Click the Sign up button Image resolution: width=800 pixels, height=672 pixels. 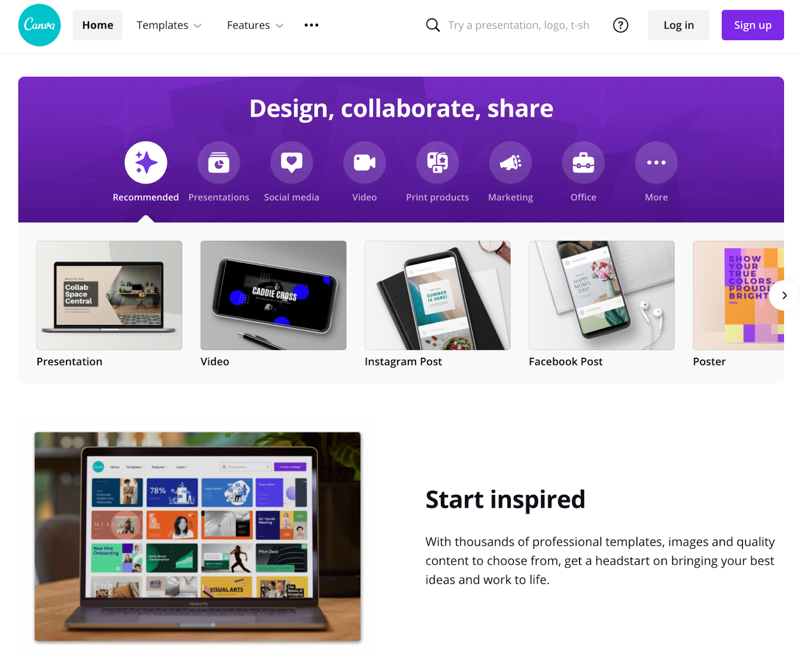pos(752,25)
